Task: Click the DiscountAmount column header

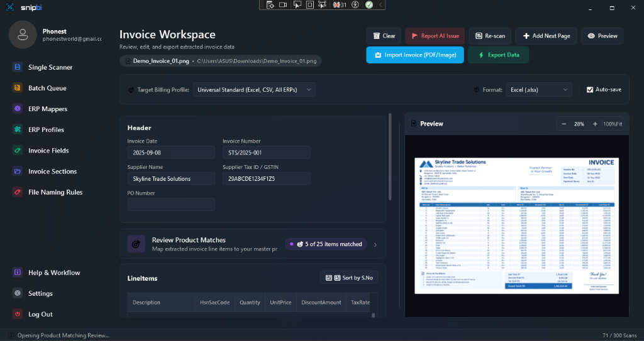Action: pos(321,303)
